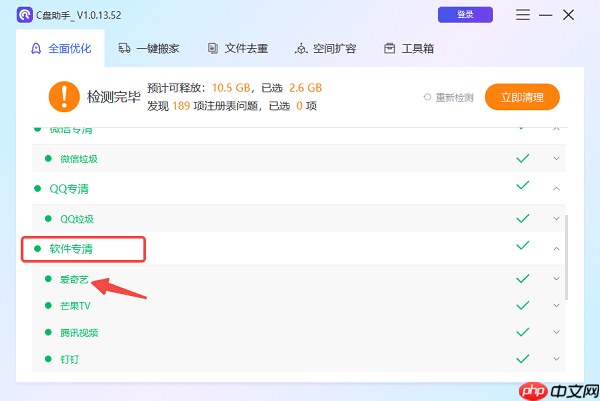Expand the 爱奇艺 row chevron
Viewport: 600px width, 401px height.
pos(556,279)
